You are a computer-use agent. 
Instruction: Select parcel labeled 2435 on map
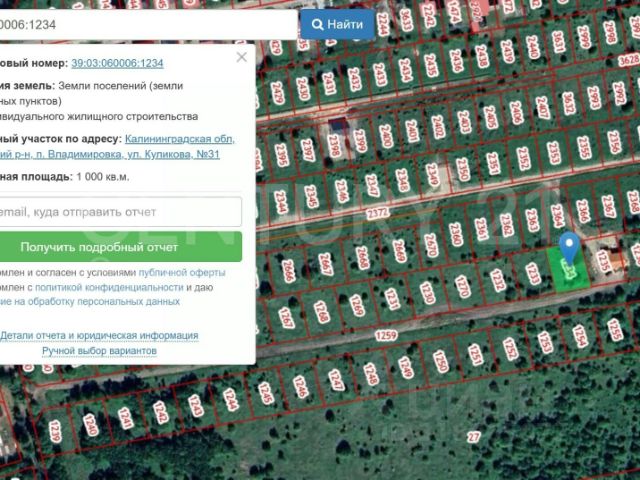click(431, 65)
